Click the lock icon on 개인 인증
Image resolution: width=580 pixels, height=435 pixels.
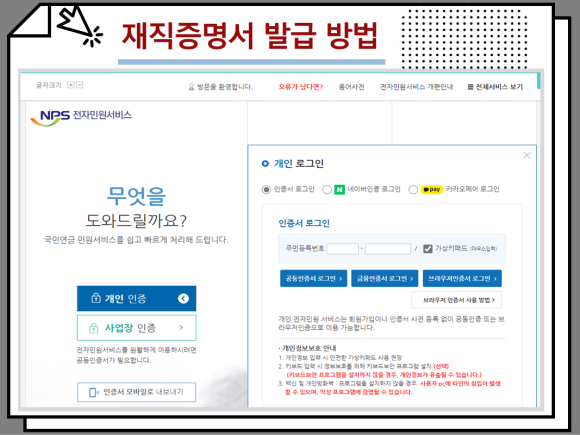click(x=96, y=298)
